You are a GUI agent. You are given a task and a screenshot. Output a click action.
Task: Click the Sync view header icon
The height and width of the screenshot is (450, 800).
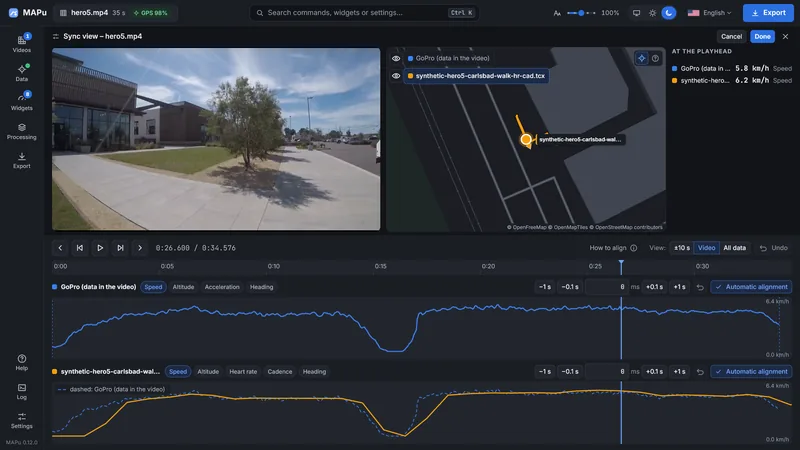pyautogui.click(x=56, y=36)
